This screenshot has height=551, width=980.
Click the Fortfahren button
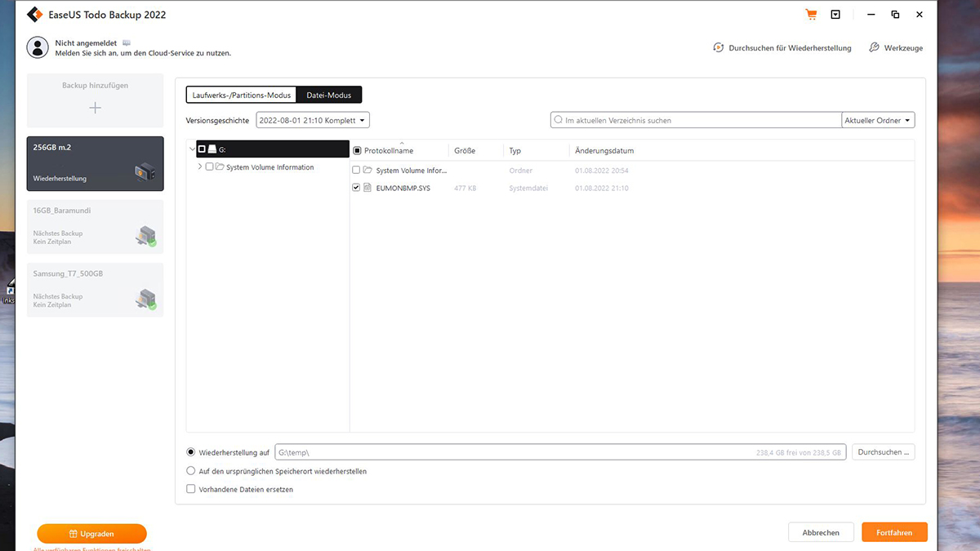[x=894, y=532]
